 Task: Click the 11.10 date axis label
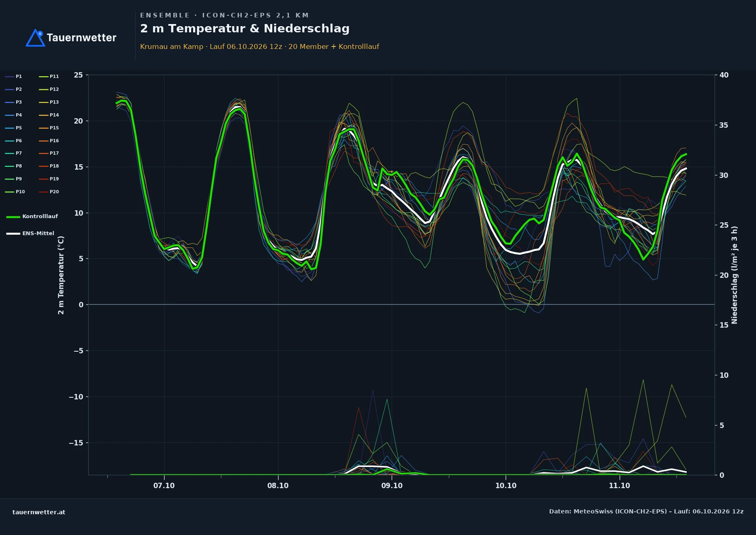(619, 486)
